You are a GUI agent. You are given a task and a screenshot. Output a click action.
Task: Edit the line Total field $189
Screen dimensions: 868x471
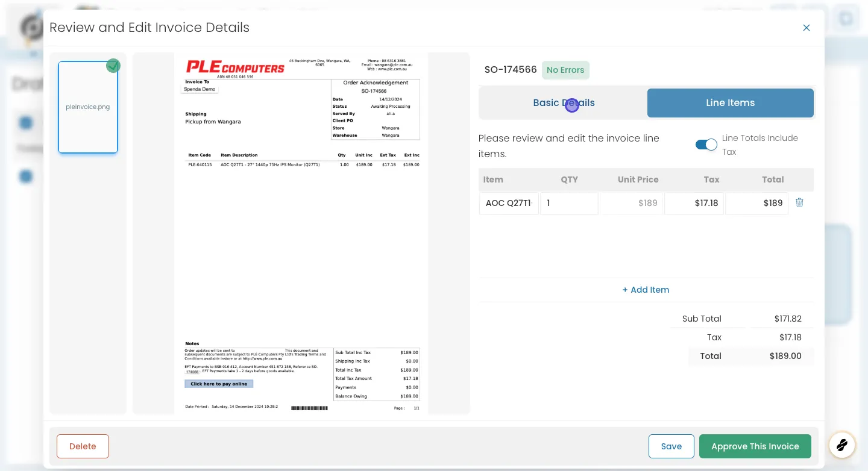click(x=757, y=203)
